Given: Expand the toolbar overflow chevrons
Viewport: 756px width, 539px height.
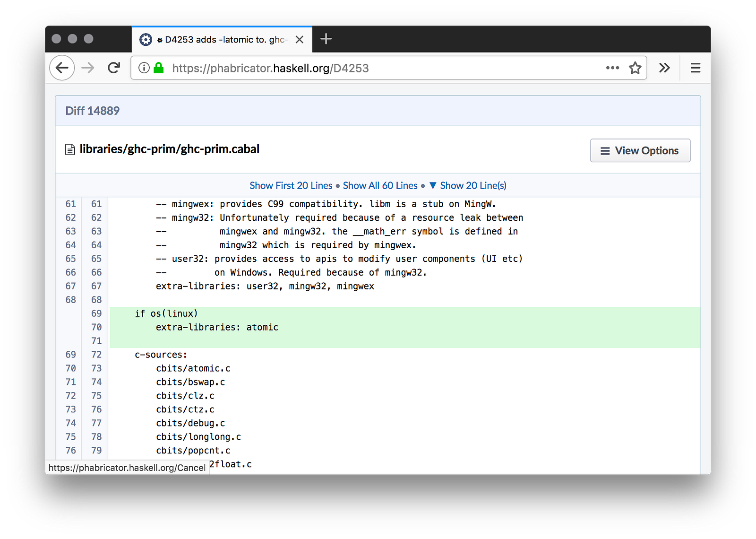Looking at the screenshot, I should click(664, 68).
